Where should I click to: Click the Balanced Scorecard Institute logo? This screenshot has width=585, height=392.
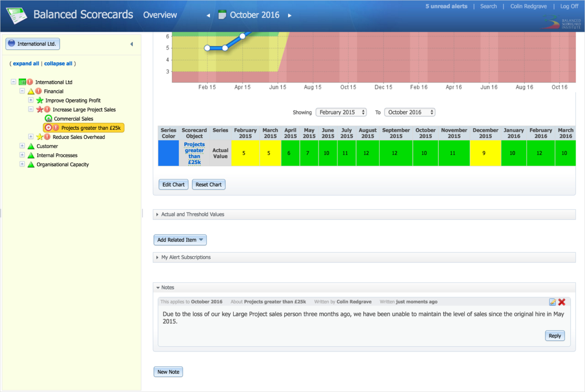point(562,23)
